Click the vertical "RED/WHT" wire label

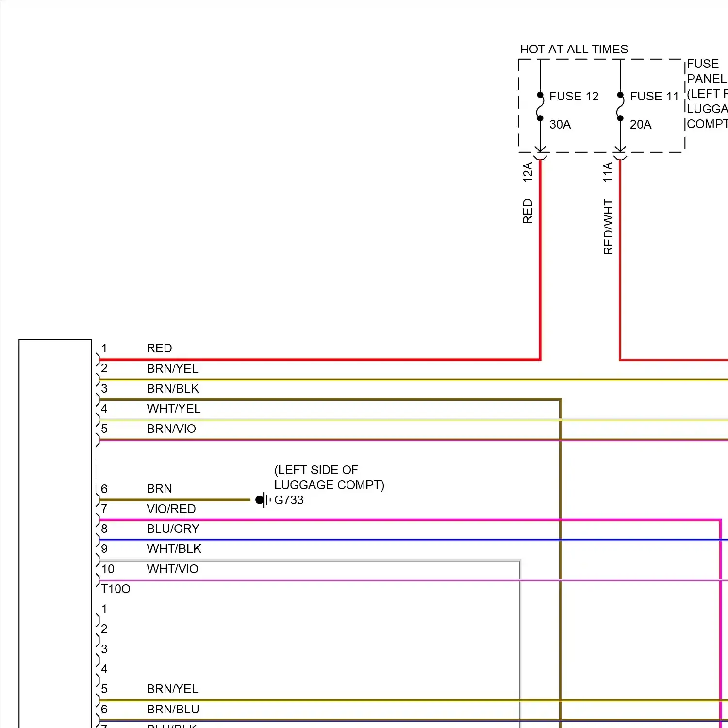(608, 227)
